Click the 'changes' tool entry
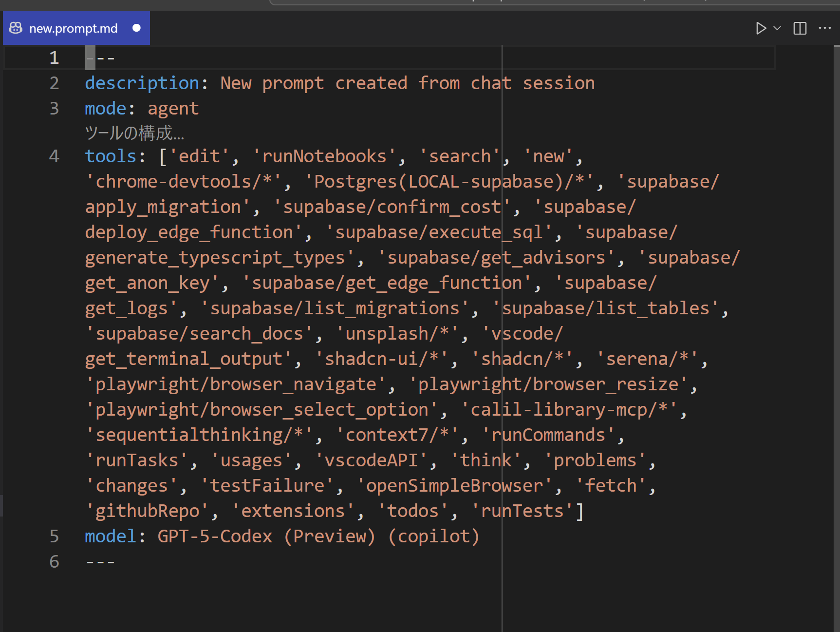 coord(132,486)
